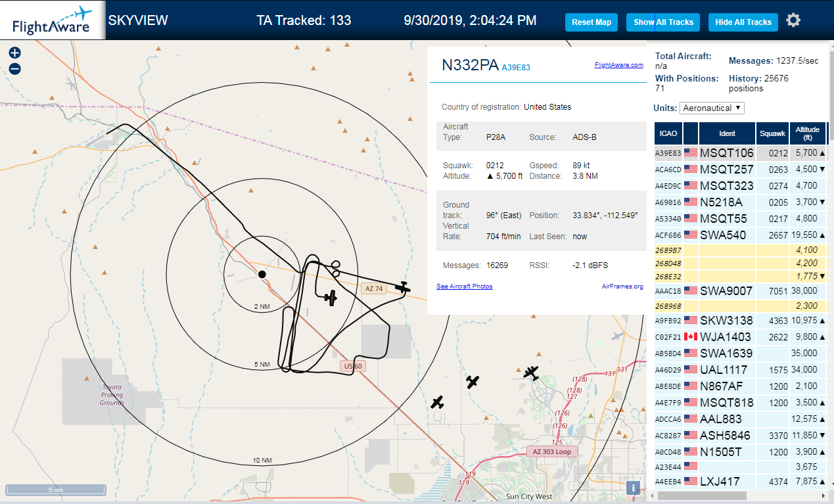Click the US 60 road shield label
The height and width of the screenshot is (504, 834).
352,366
